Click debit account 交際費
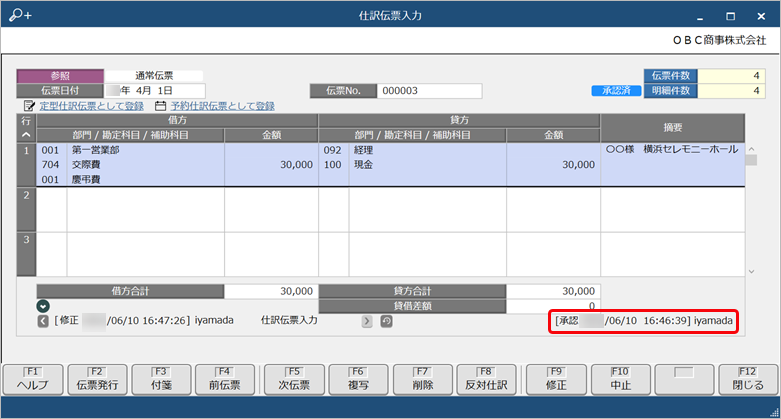Viewport: 781px width, 419px height. coord(86,164)
